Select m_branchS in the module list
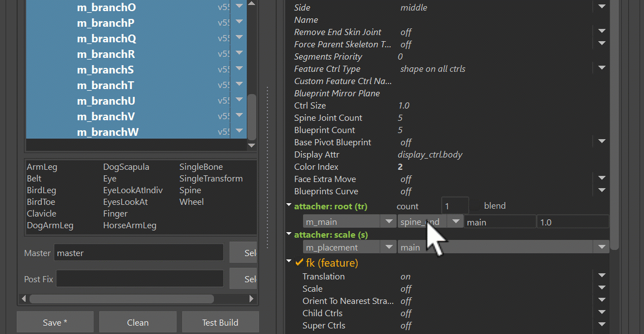 105,70
